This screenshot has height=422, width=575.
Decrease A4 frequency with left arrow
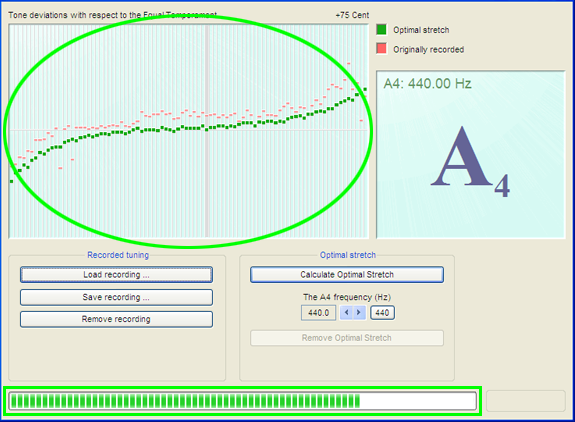click(x=347, y=313)
